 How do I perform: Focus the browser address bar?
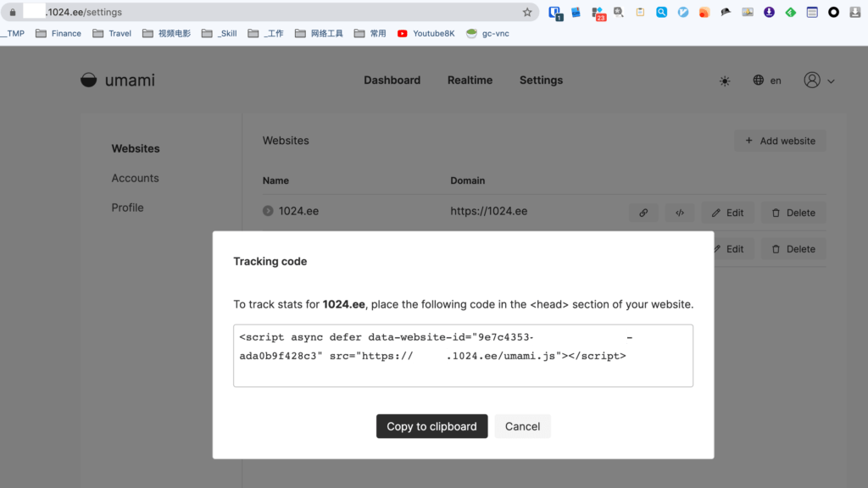(x=270, y=12)
